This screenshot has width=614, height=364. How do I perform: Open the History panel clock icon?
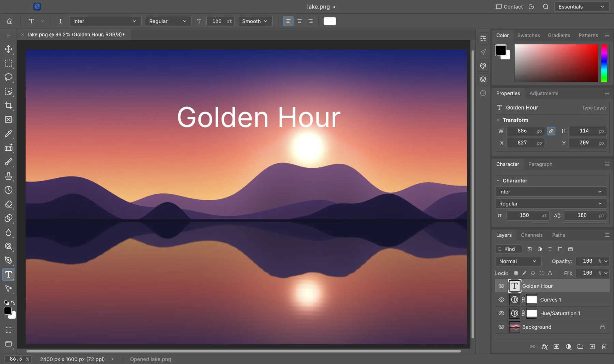pos(483,93)
